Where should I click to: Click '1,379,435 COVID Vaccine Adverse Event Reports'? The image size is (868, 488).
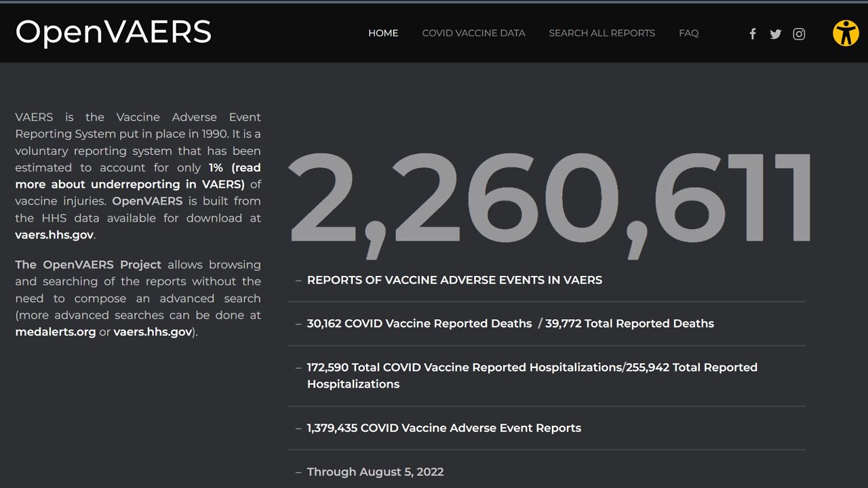[444, 428]
